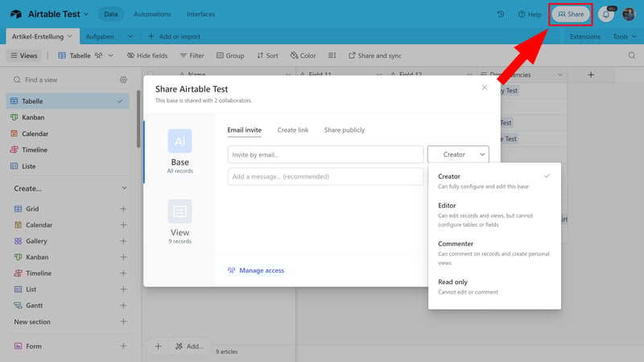The image size is (644, 362).
Task: Select Base sharing scope icon
Action: pyautogui.click(x=180, y=141)
